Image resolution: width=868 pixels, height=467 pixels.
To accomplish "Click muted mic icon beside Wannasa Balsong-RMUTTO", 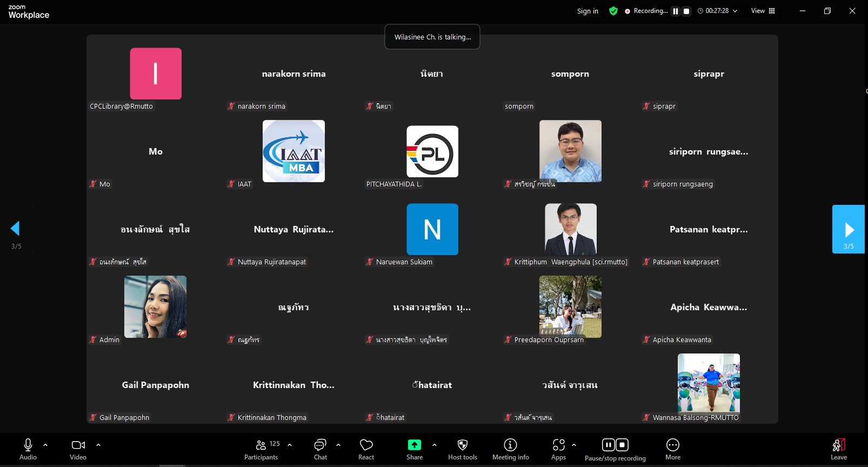I will 646,417.
